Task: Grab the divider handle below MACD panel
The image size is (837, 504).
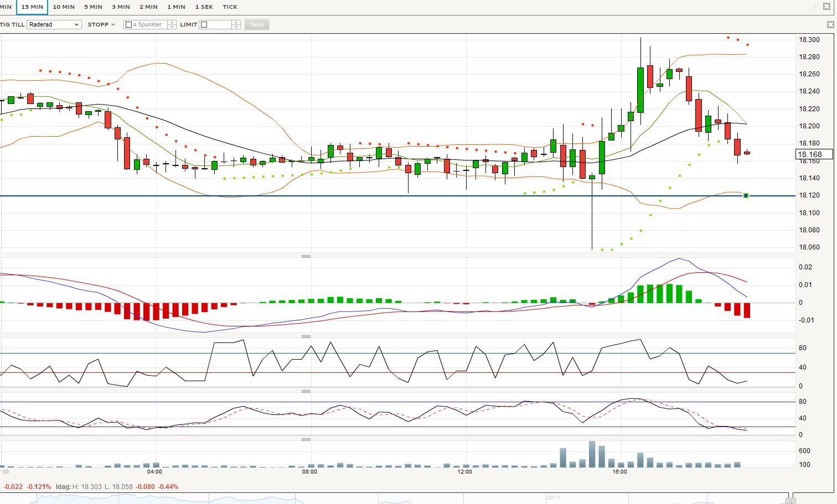Action: click(306, 336)
